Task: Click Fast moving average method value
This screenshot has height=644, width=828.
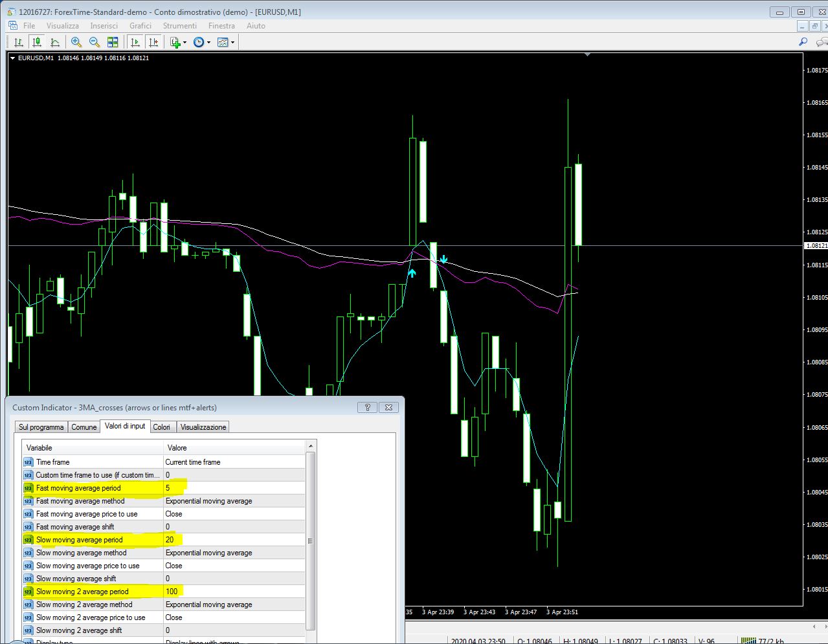Action: click(208, 501)
